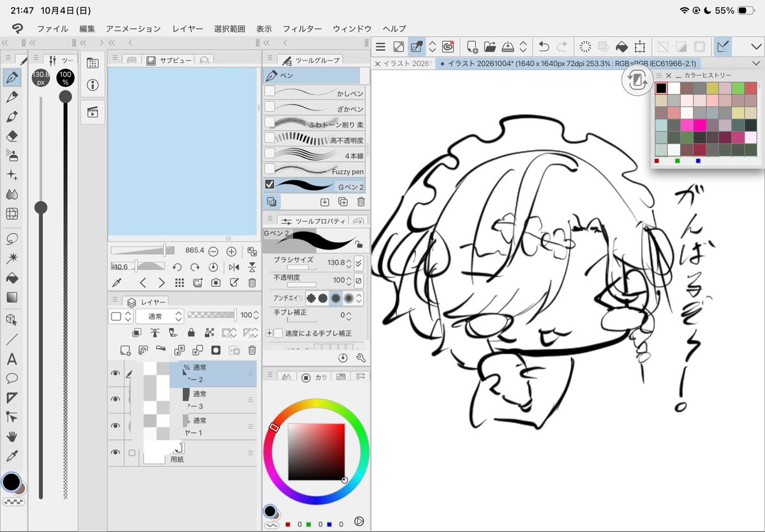Open the ブラシサイズ dynamics dropdown button
The image size is (765, 532).
coord(359,263)
